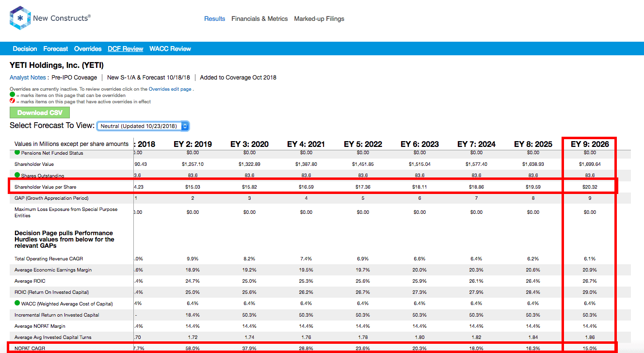Click the green override legend dot
Image resolution: width=644 pixels, height=353 pixels.
(12, 96)
